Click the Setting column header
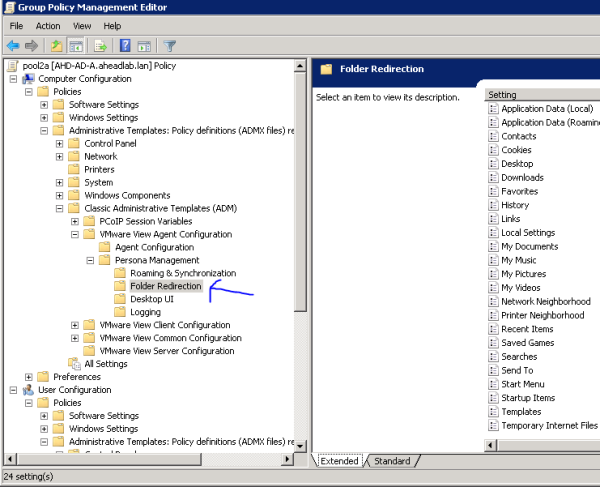The image size is (600, 487). (x=540, y=95)
